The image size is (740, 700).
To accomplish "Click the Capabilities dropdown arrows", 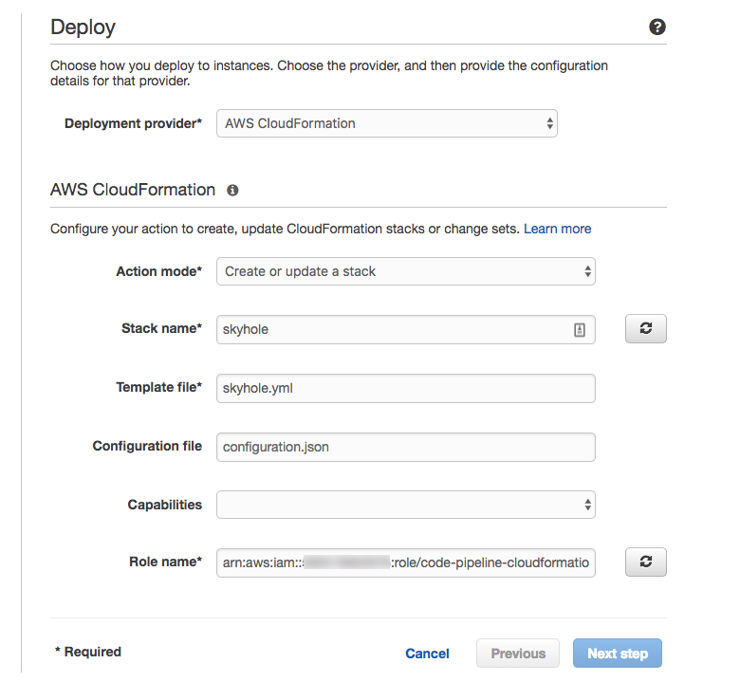I will pyautogui.click(x=587, y=505).
